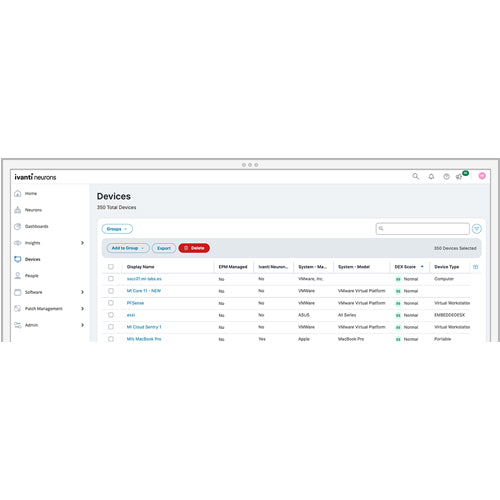Open the MacBook Pro device link
This screenshot has width=500, height=500.
pos(144,339)
